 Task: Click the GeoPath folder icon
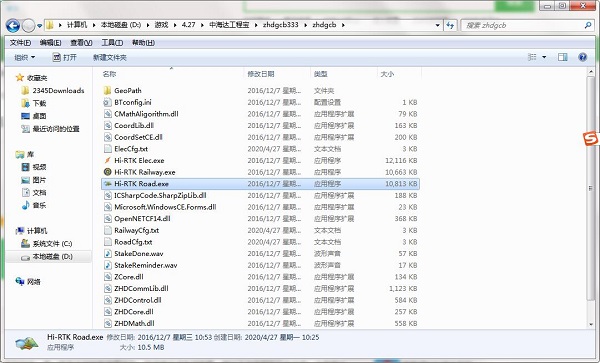(108, 91)
